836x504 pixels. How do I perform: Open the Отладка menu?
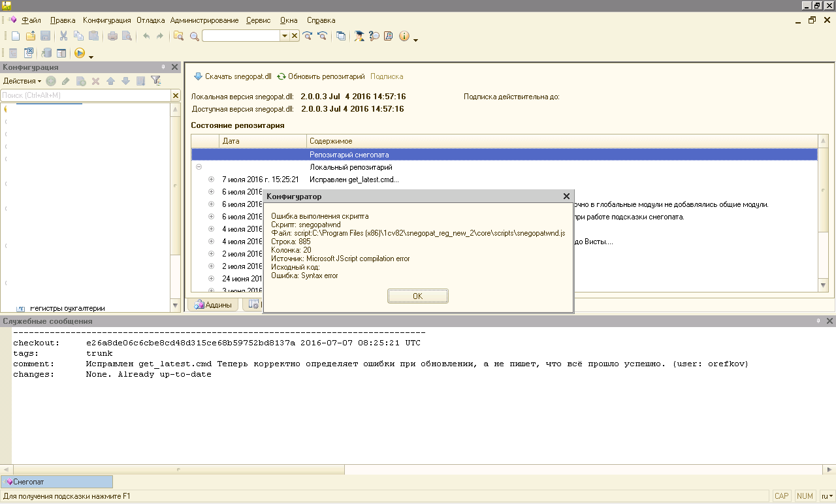tap(150, 20)
